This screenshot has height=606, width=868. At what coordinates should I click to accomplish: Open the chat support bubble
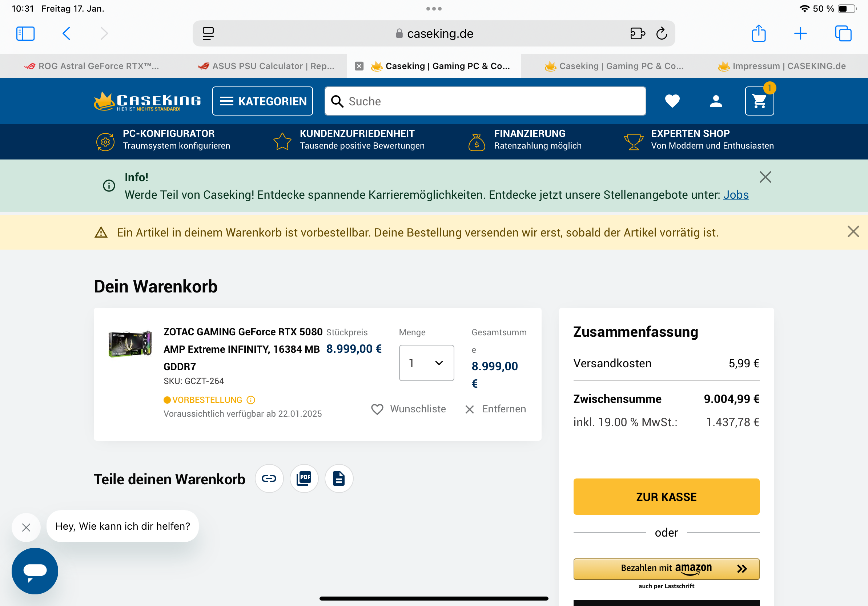(x=35, y=570)
